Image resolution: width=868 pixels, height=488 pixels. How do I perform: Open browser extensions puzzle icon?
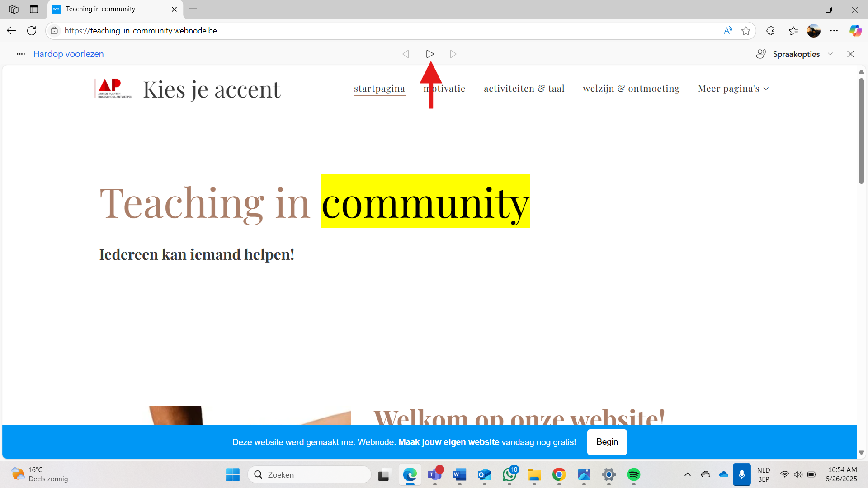(771, 31)
